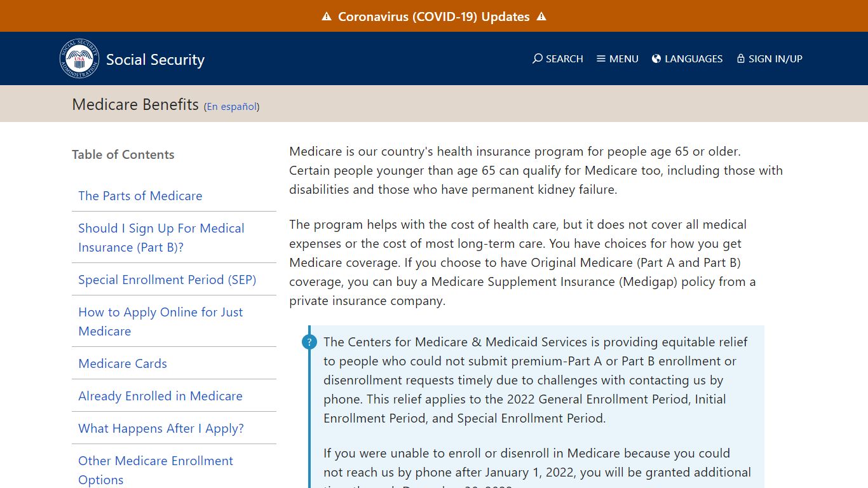The width and height of the screenshot is (868, 488).
Task: Click the right warning triangle in COVID banner
Action: [541, 17]
